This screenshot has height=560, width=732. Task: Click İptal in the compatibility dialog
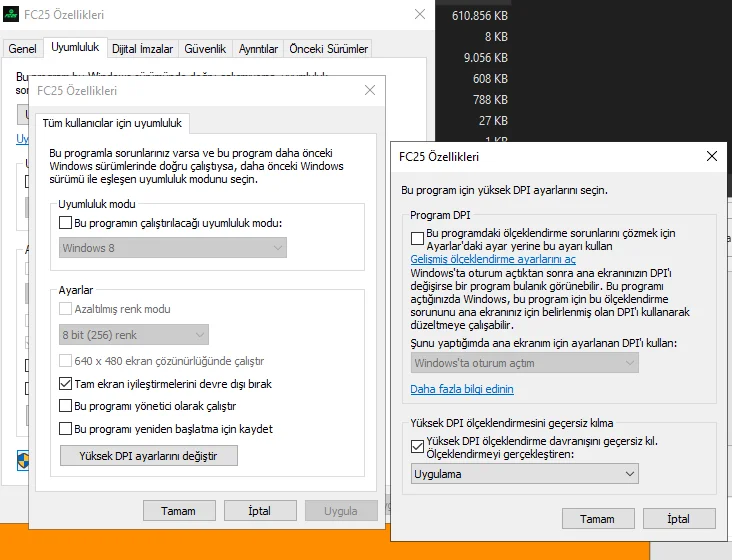pos(260,511)
